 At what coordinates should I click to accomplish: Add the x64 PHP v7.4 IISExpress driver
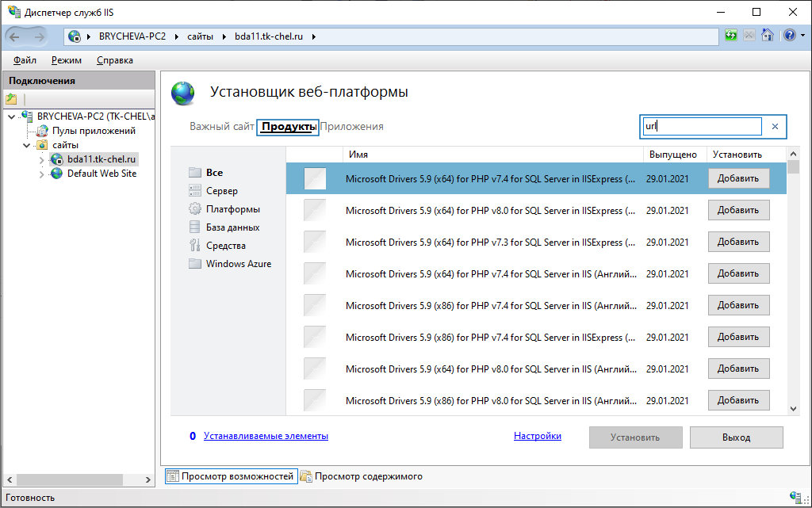point(738,178)
